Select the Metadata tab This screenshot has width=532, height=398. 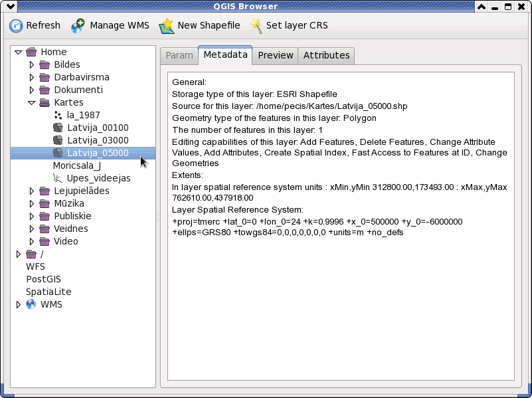click(x=225, y=54)
